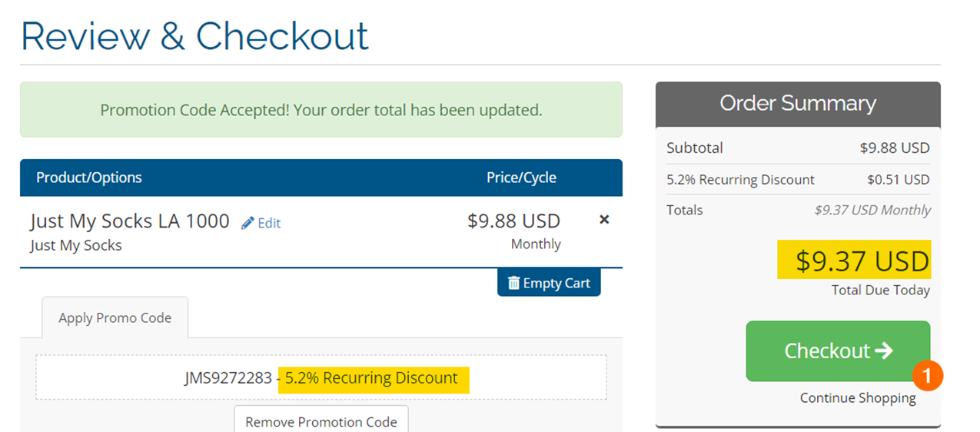Click the arrow icon on Checkout button
This screenshot has height=432, width=980.
[x=884, y=351]
